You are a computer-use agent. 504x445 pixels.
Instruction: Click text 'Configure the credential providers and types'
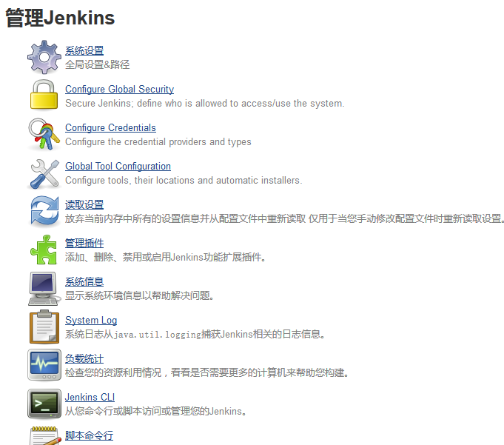pos(158,142)
